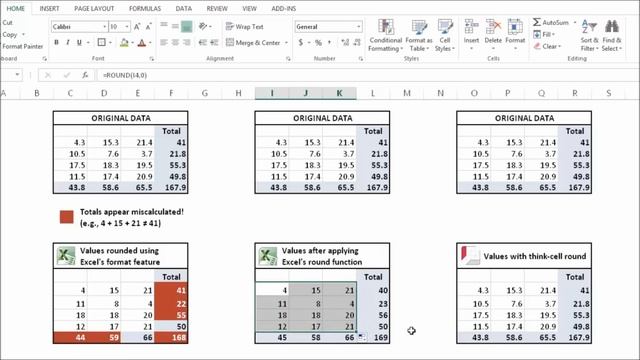Screen dimensions: 640x360
Task: Go to the DATA tab
Action: point(184,8)
